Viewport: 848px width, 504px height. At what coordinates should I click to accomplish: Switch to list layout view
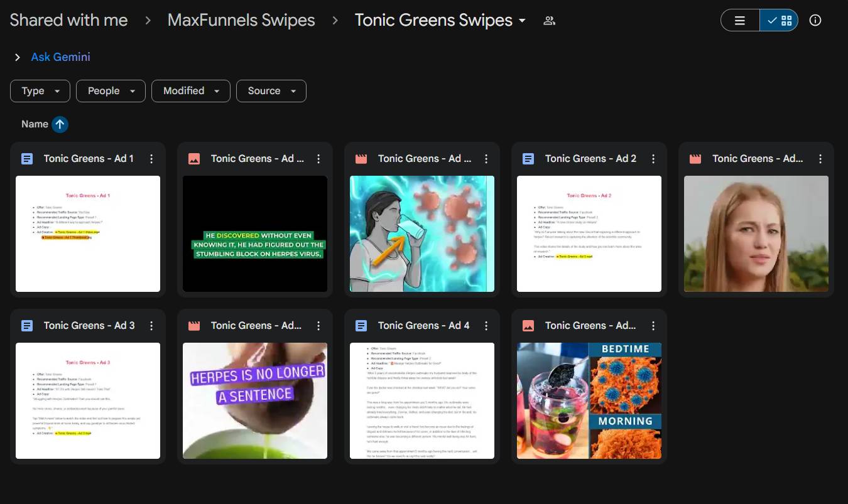[740, 21]
